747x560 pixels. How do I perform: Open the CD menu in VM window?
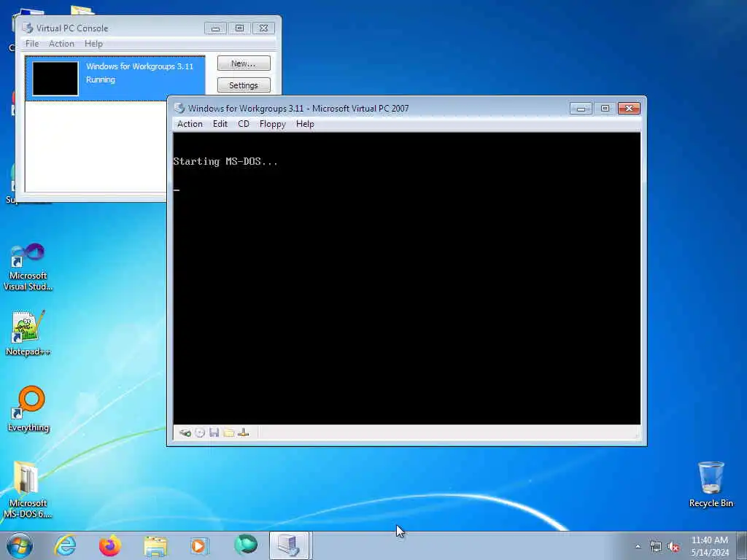[244, 124]
